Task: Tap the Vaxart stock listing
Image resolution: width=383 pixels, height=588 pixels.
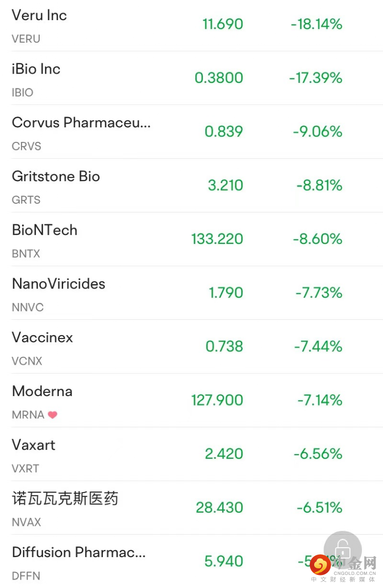Action: (x=34, y=445)
